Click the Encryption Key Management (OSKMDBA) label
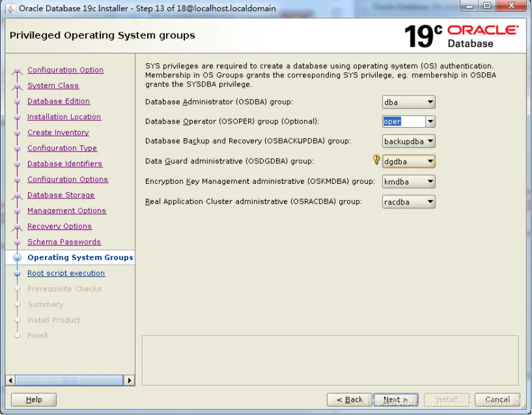The width and height of the screenshot is (532, 415). tap(260, 181)
